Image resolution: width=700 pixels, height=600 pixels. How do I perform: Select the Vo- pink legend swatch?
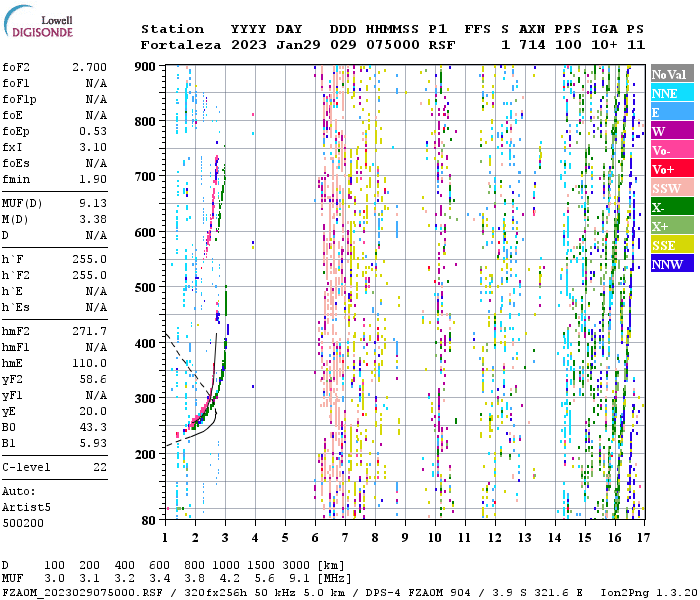[672, 150]
